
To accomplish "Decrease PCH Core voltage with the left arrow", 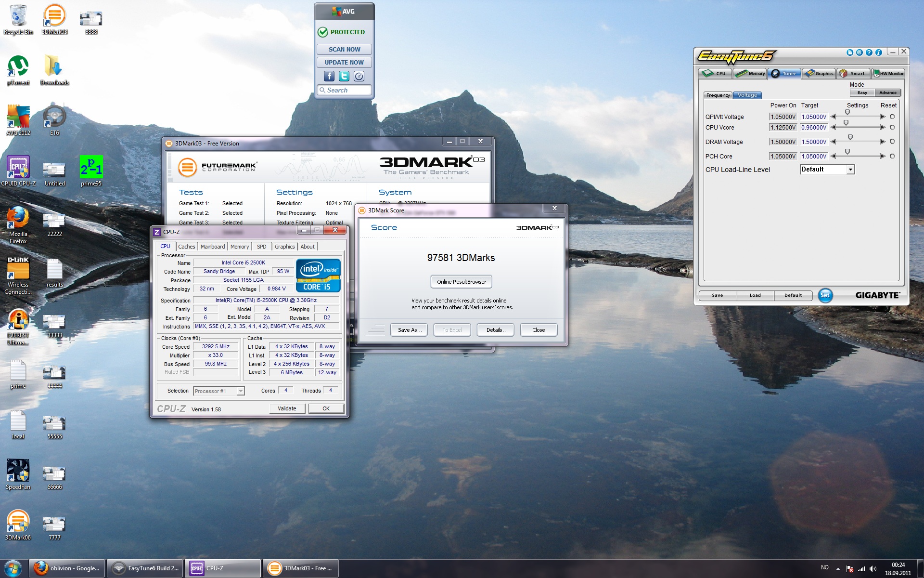I will click(833, 156).
